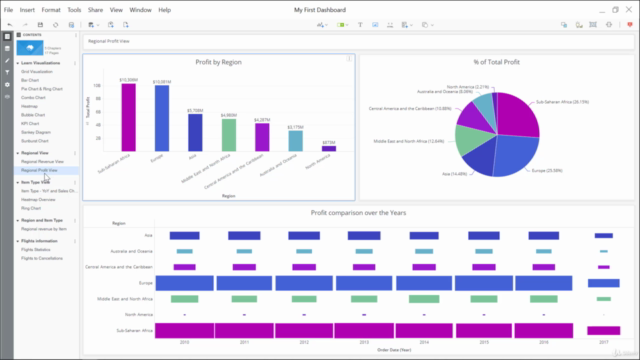Image resolution: width=640 pixels, height=360 pixels.
Task: Go to the Heatmap Overview page
Action: tap(38, 200)
